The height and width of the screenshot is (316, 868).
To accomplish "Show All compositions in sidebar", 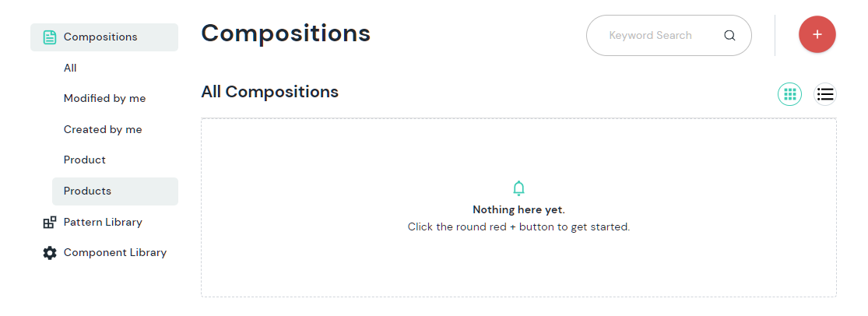I will click(70, 68).
